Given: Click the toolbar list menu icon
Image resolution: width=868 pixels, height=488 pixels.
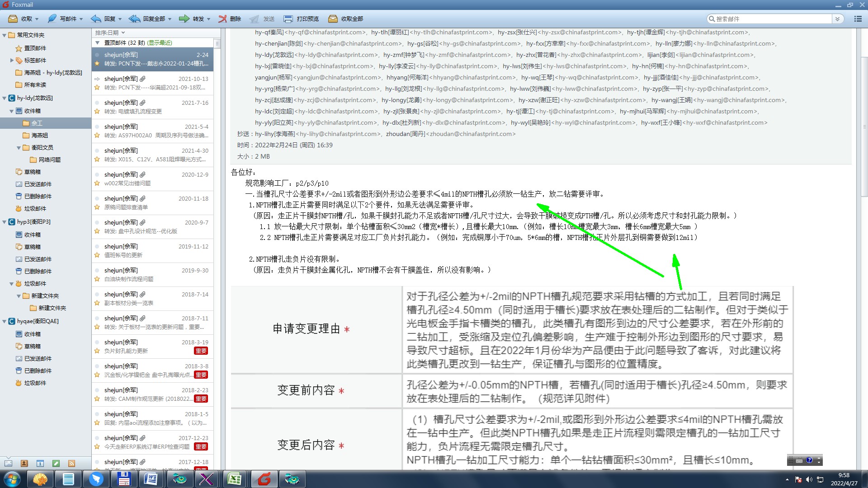Looking at the screenshot, I should click(858, 19).
